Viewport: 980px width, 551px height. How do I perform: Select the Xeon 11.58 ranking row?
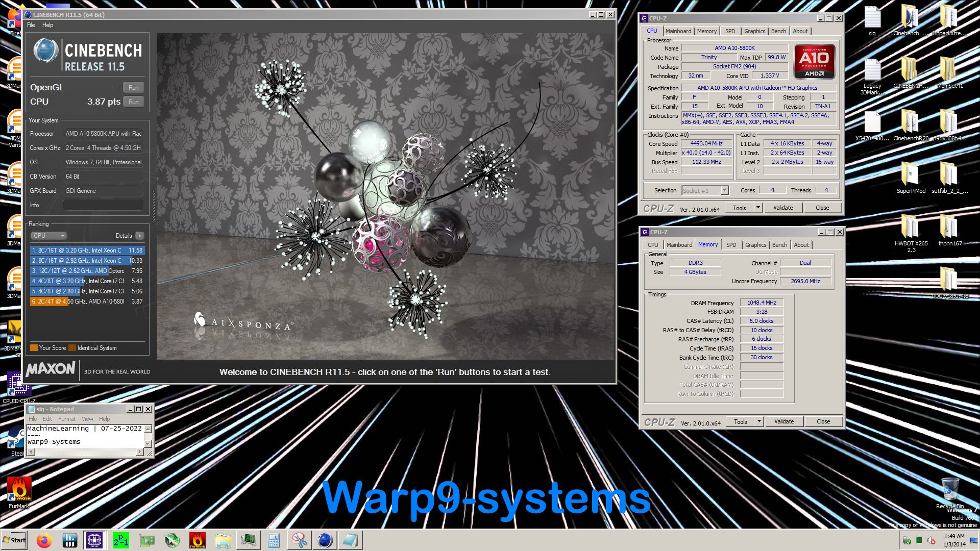click(87, 251)
